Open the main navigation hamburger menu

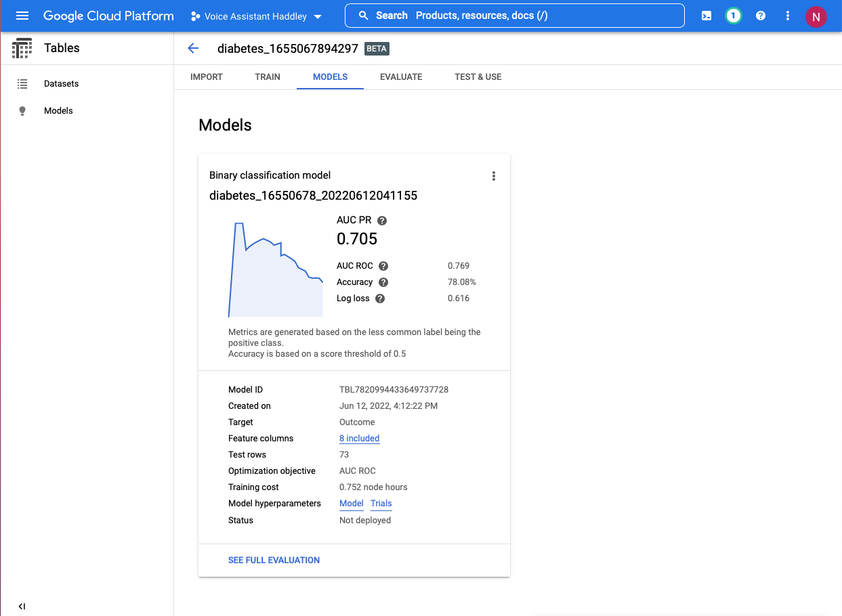(22, 16)
